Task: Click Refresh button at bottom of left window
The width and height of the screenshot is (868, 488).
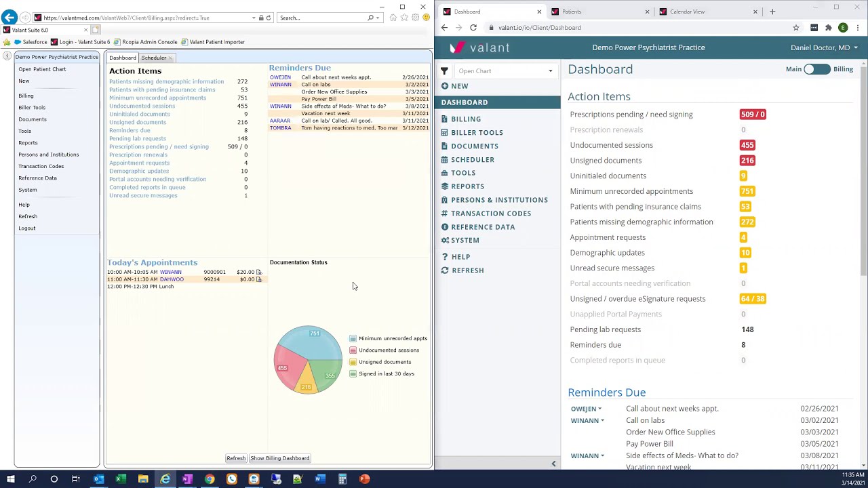Action: [x=236, y=458]
